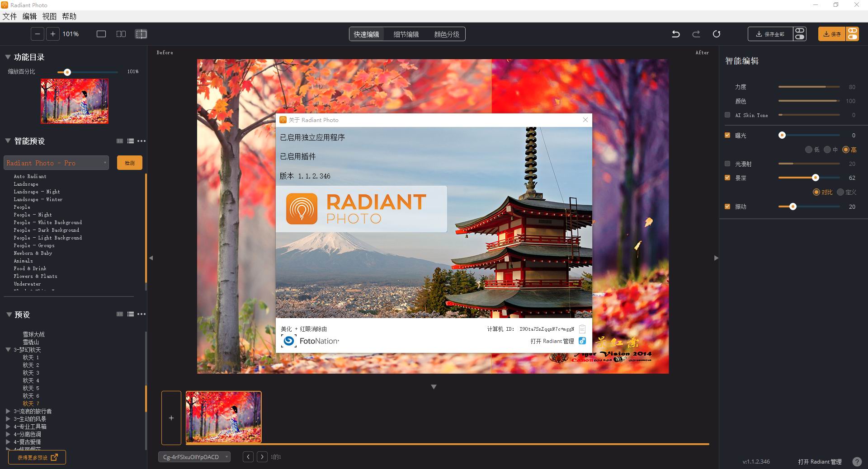The height and width of the screenshot is (469, 868).
Task: Enable the 光漫射 checkbox
Action: (x=727, y=164)
